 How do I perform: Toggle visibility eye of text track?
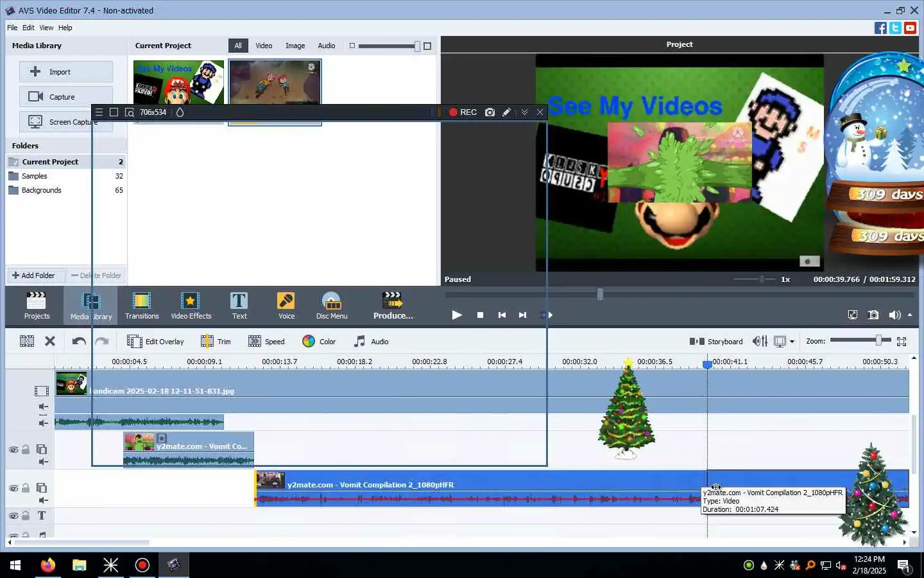coord(13,516)
